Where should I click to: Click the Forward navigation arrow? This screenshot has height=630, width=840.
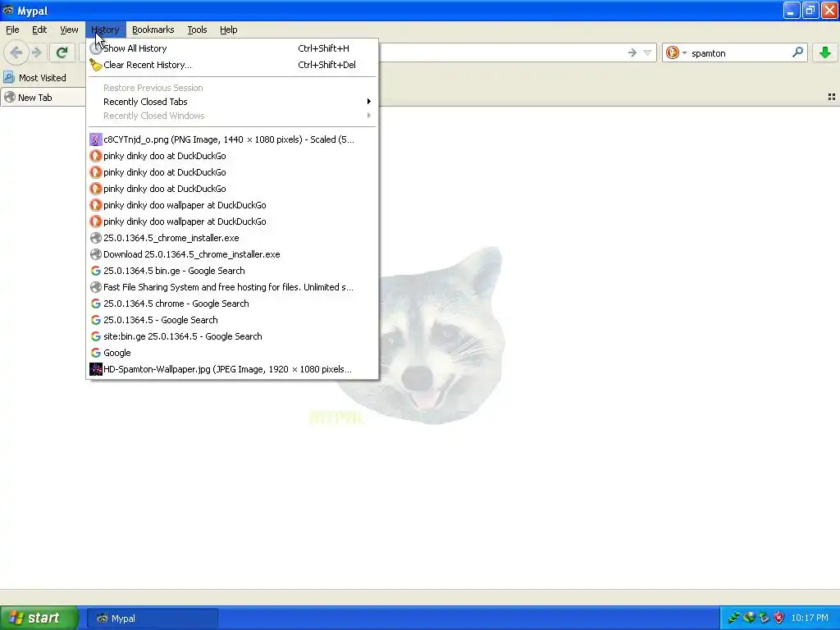(37, 52)
